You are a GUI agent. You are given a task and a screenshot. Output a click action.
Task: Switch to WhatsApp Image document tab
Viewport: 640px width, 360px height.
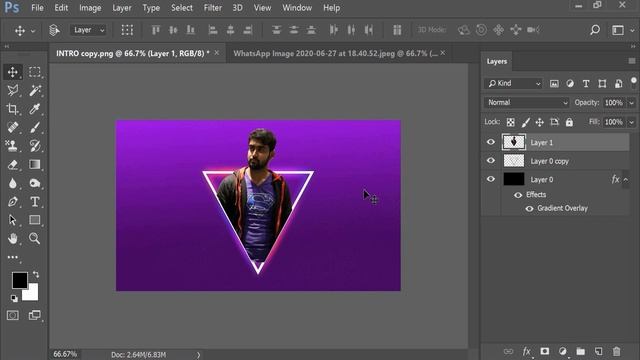tap(335, 53)
